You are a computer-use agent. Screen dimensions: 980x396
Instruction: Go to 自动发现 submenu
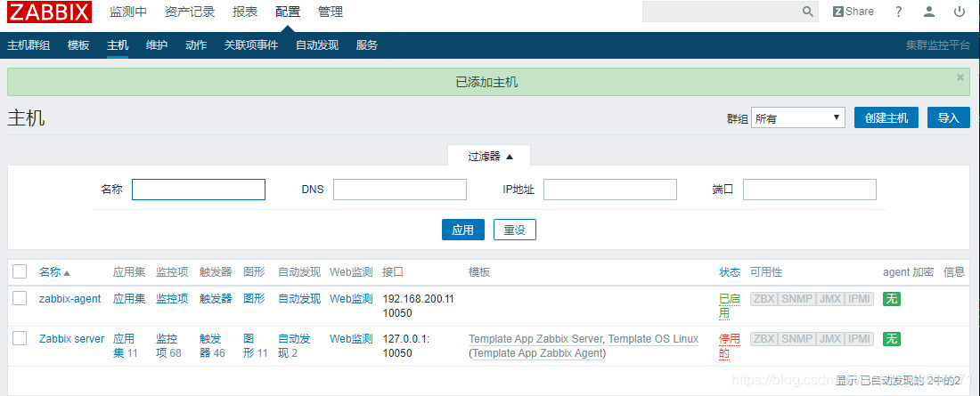pyautogui.click(x=317, y=45)
